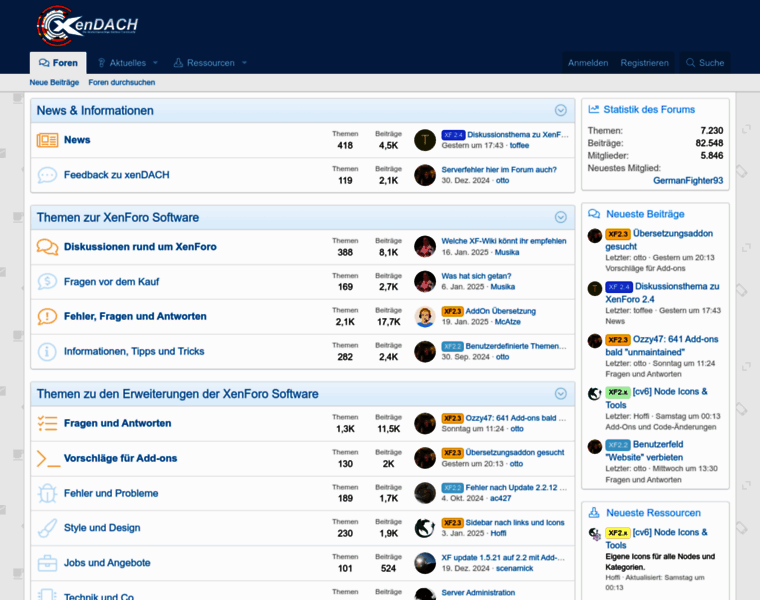Open thread Was hat sich getan?
Image resolution: width=760 pixels, height=600 pixels.
click(x=476, y=276)
